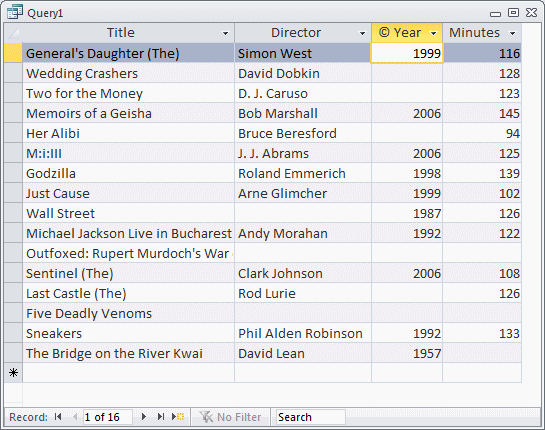The height and width of the screenshot is (430, 545).
Task: Select the Director column header
Action: [x=303, y=33]
